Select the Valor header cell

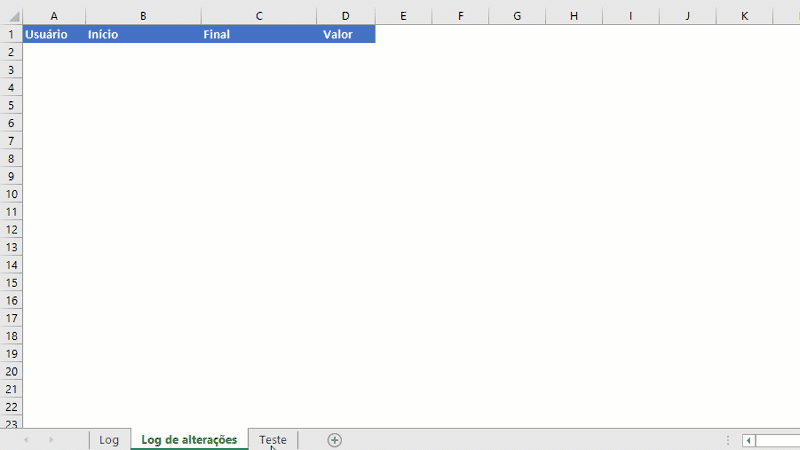click(346, 34)
